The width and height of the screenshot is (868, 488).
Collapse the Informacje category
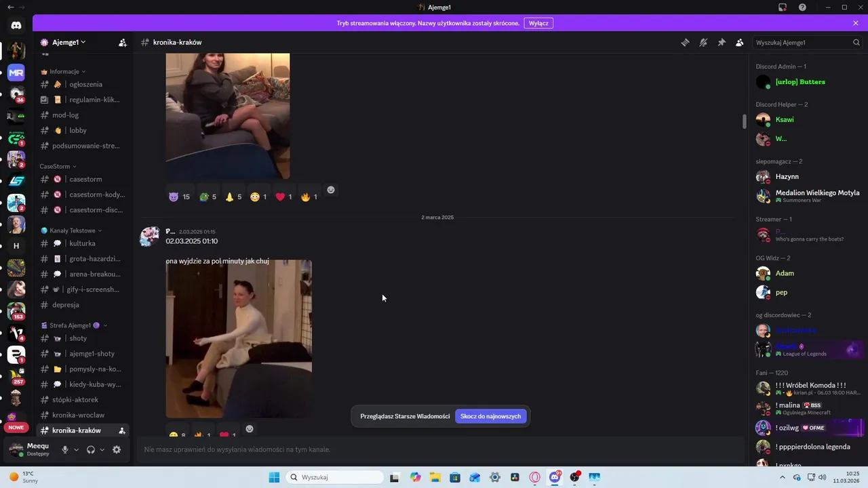pyautogui.click(x=63, y=71)
